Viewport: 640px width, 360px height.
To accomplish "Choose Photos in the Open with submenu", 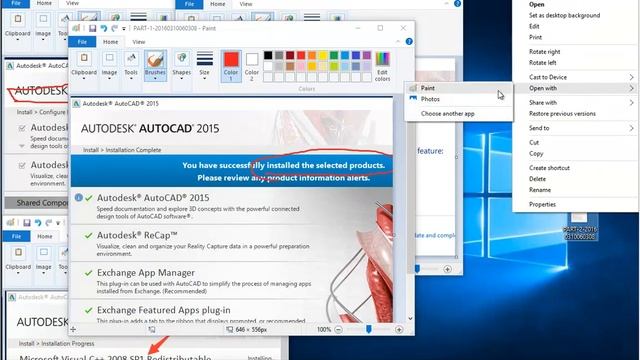I will tap(458, 99).
